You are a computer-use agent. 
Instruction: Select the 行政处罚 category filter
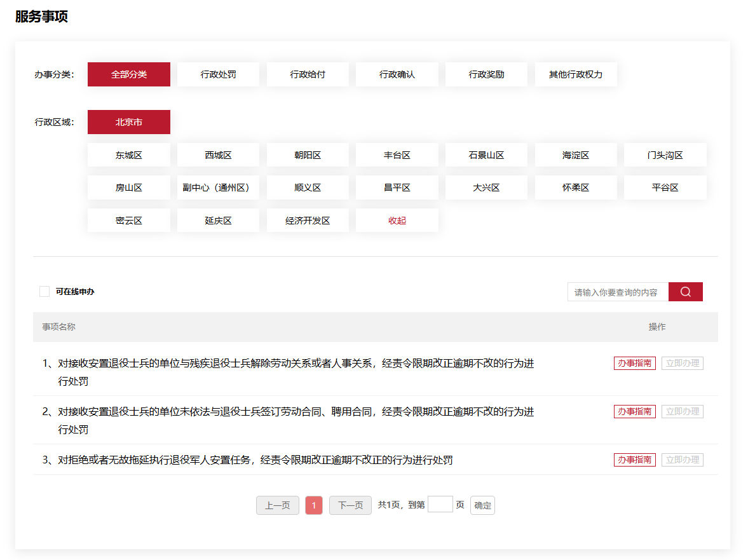tap(218, 74)
